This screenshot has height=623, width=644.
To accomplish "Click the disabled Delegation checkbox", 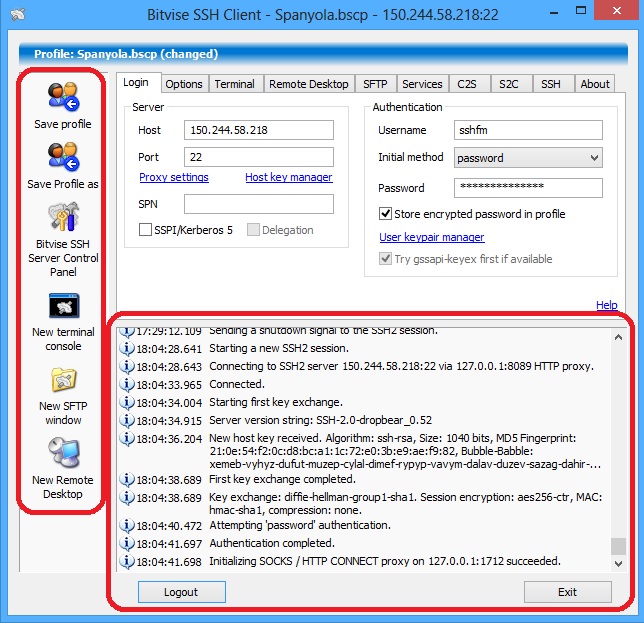I will [253, 230].
